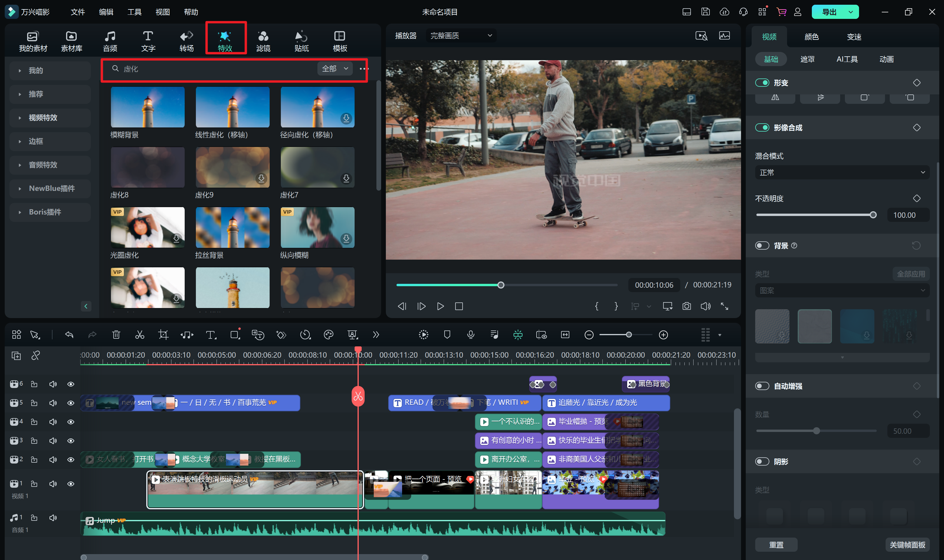Play the preview video
Screen dimensions: 944x560
440,306
